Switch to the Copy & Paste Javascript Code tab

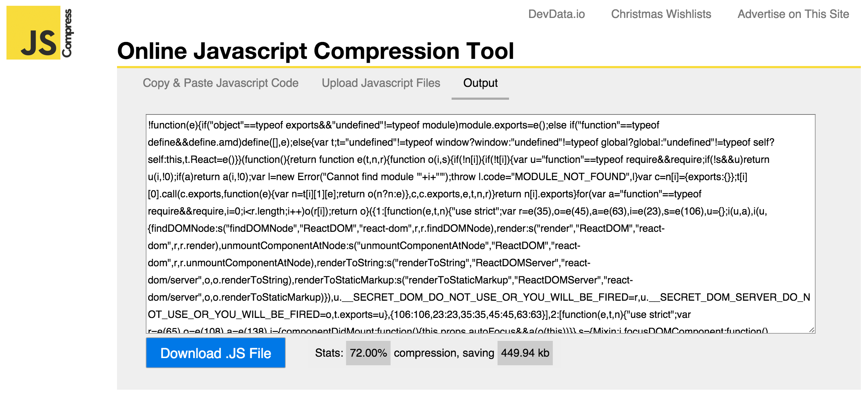pos(220,83)
